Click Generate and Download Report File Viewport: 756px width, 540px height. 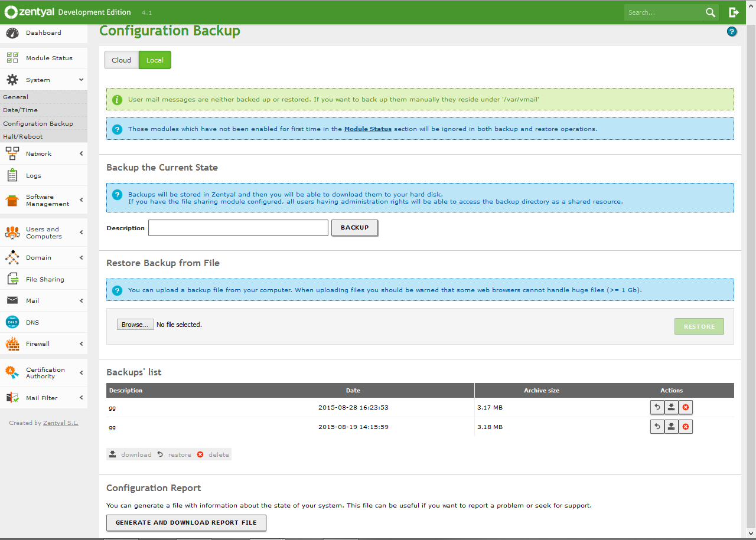pyautogui.click(x=186, y=523)
